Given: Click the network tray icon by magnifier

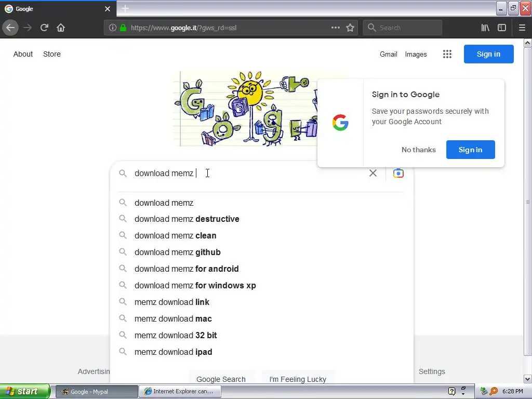Looking at the screenshot, I should (484, 391).
